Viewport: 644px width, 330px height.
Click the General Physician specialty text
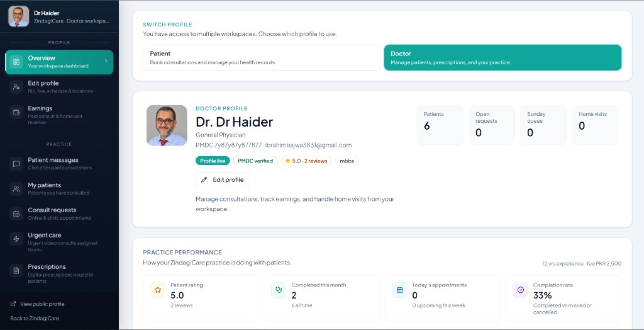(221, 135)
